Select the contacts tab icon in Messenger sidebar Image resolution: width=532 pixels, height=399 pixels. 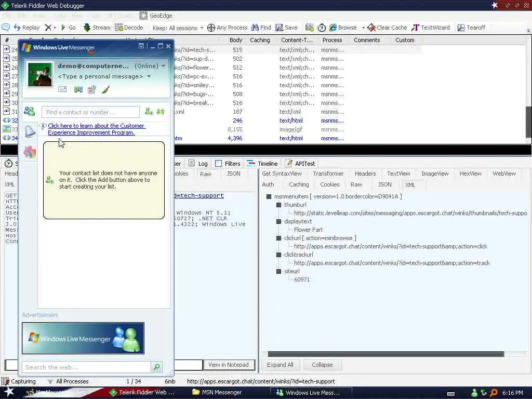[30, 111]
